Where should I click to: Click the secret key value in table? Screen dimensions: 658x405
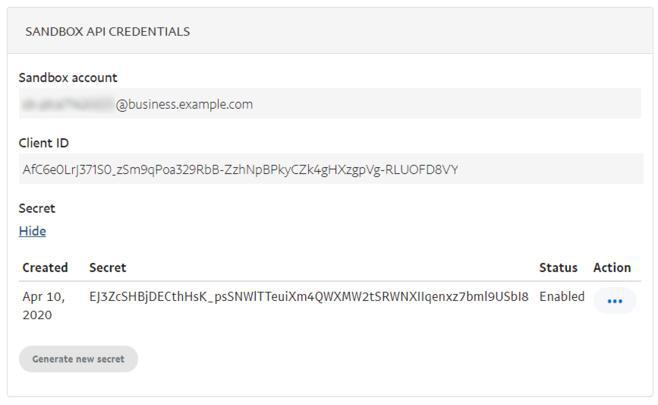[x=309, y=297]
